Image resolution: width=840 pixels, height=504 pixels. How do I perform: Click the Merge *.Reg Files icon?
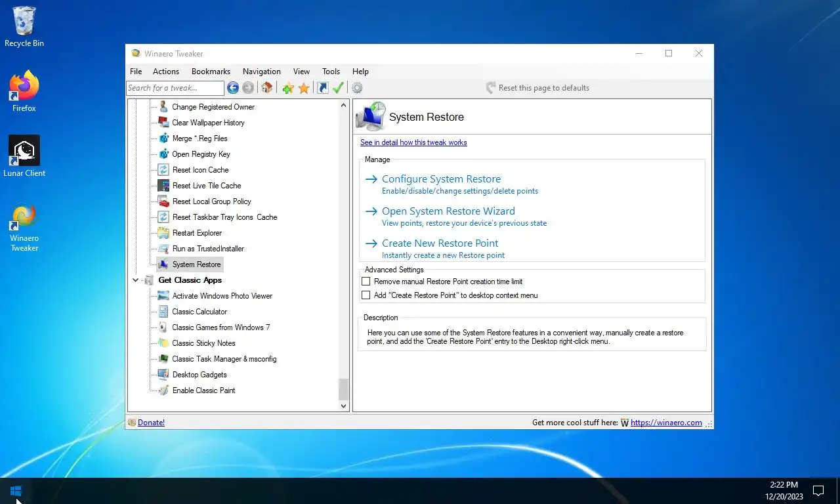coord(163,138)
